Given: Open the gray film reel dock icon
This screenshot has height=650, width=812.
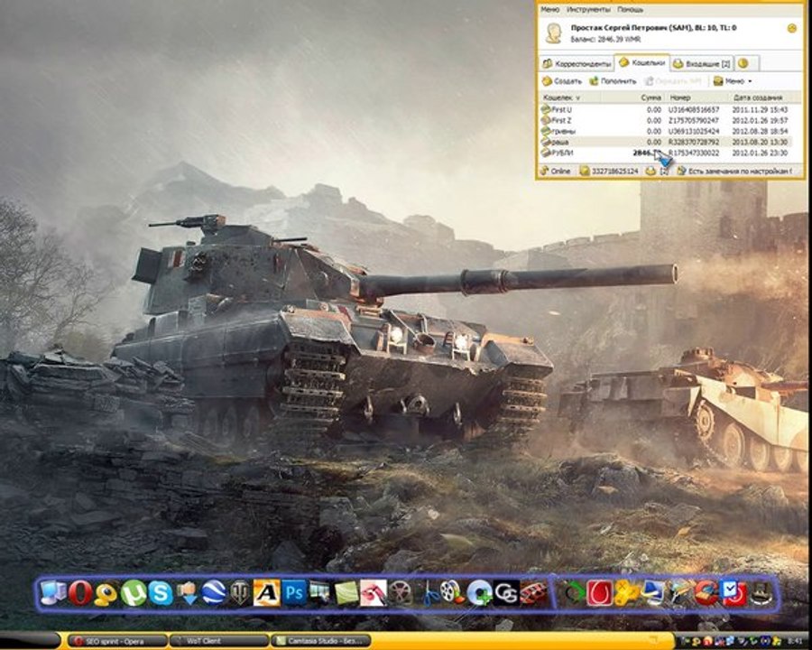Looking at the screenshot, I should [401, 593].
